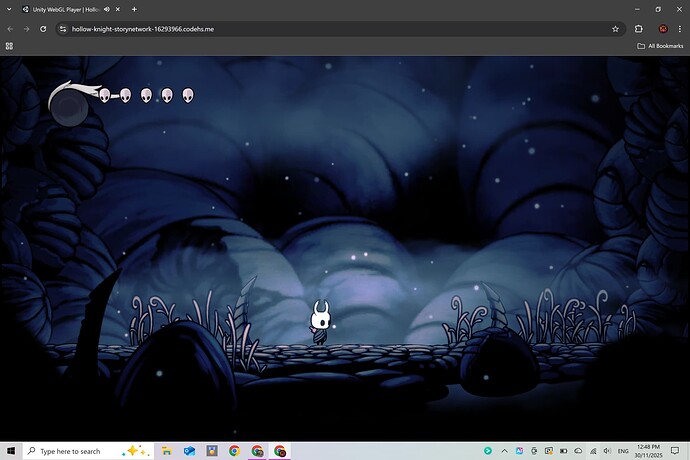
Task: Open the first Chrome icon in taskbar
Action: click(x=234, y=451)
